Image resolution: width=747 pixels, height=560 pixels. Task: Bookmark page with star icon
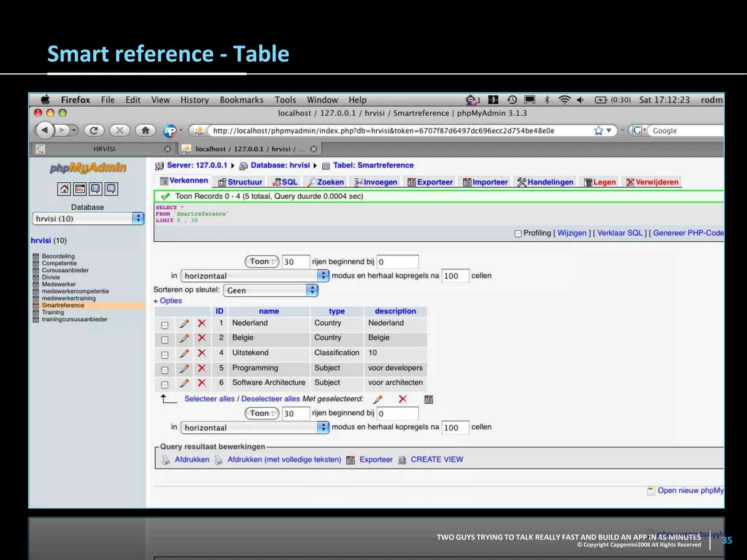(x=598, y=131)
